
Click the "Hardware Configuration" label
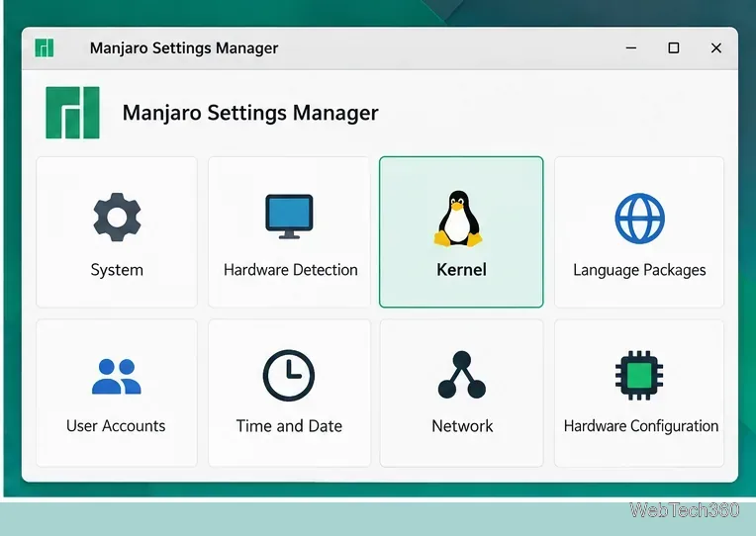click(641, 426)
